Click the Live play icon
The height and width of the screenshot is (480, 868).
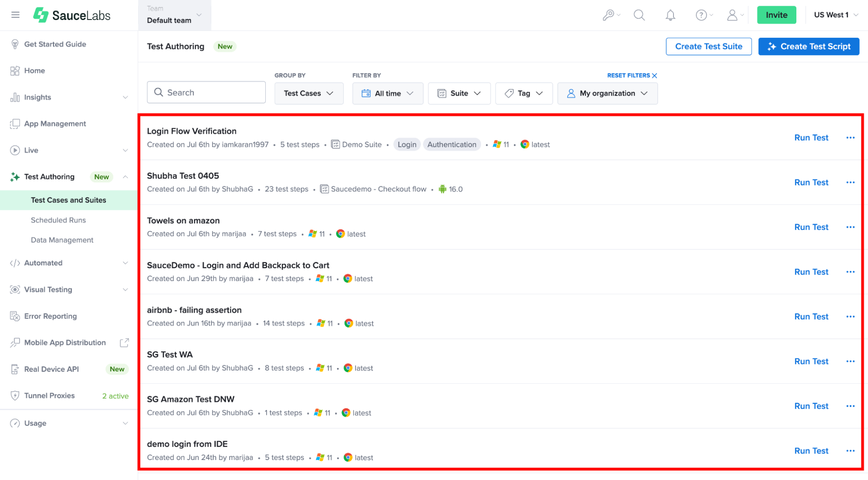pos(15,150)
